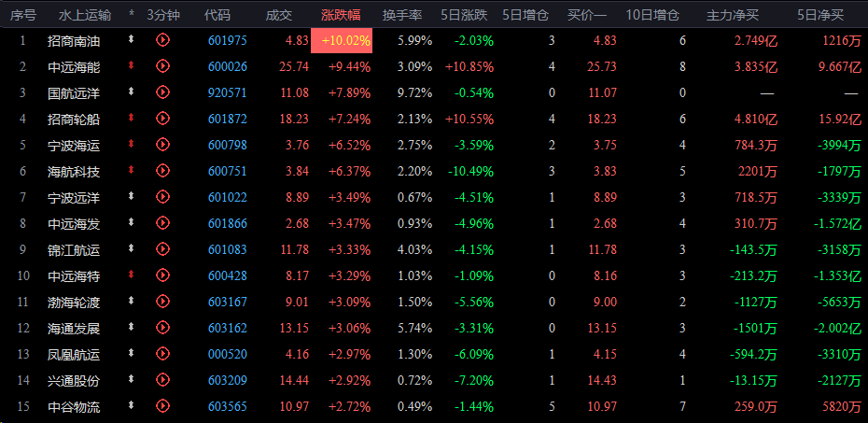This screenshot has height=423, width=868.
Task: Toggle the red marker icon beside 招商轮船
Action: pos(132,119)
